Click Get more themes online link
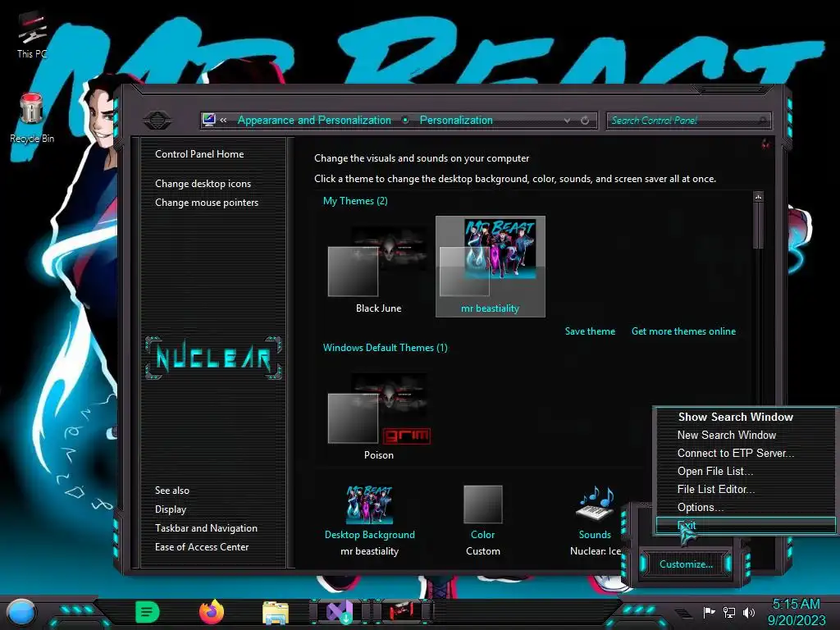 click(x=683, y=331)
